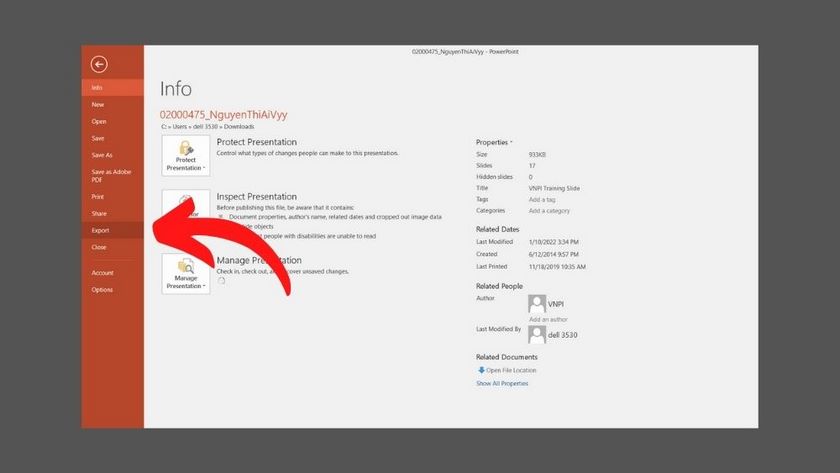
Task: Click Show All Properties link
Action: 502,383
